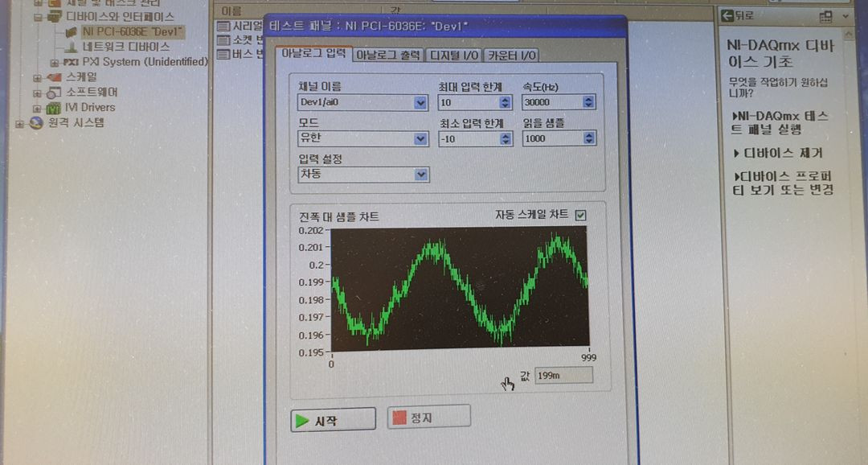
Task: Select the IVI Drivers icon
Action: pos(55,109)
